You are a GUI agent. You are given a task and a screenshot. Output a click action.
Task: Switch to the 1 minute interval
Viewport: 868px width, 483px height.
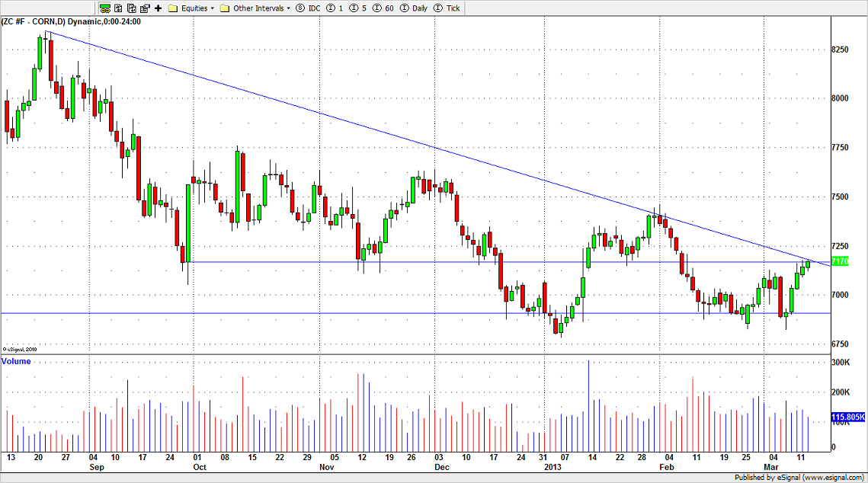coord(334,8)
